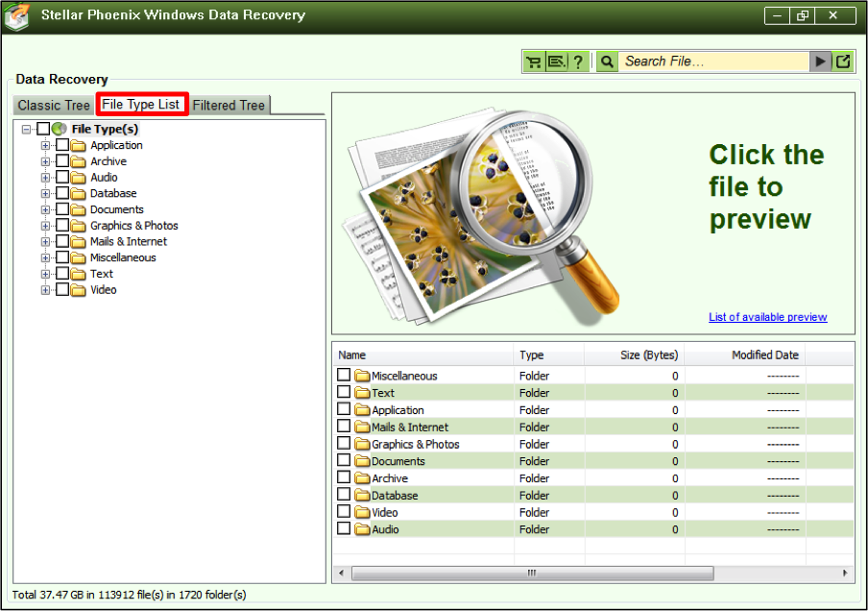Select the File Type List tab
Image resolution: width=868 pixels, height=611 pixels.
point(142,104)
